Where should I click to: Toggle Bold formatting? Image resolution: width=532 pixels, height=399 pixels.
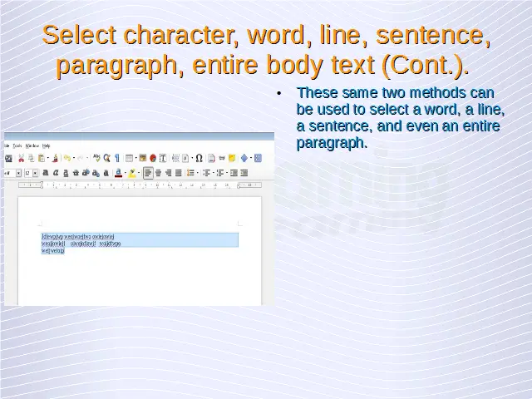[45, 173]
